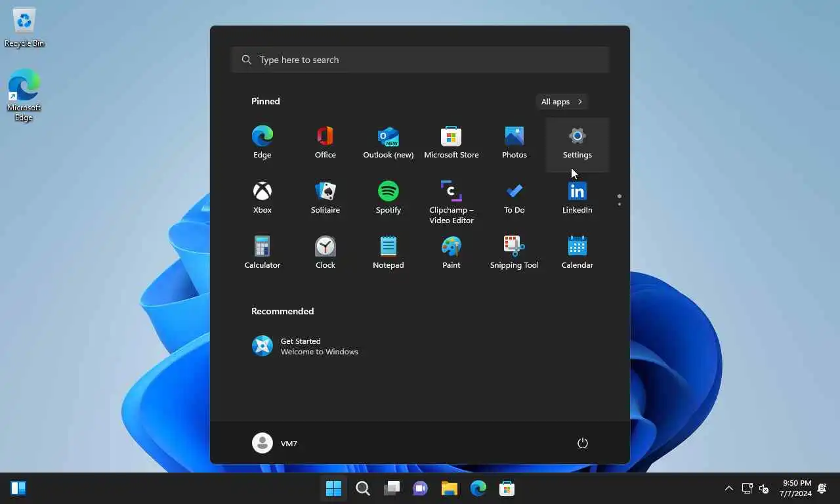Click the Start button on taskbar

tap(334, 488)
